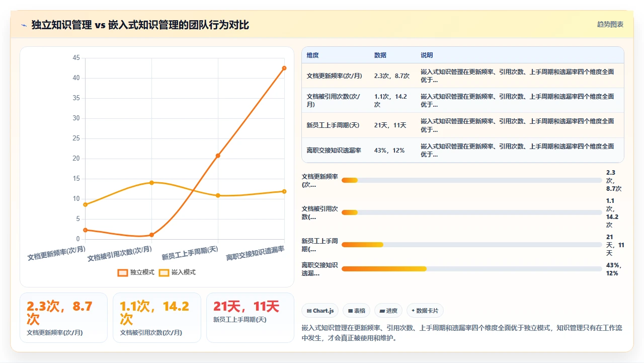Viewport: 644px width, 363px height.
Task: Click the x-axis label 新员工上手周期(天)
Action: tap(190, 253)
